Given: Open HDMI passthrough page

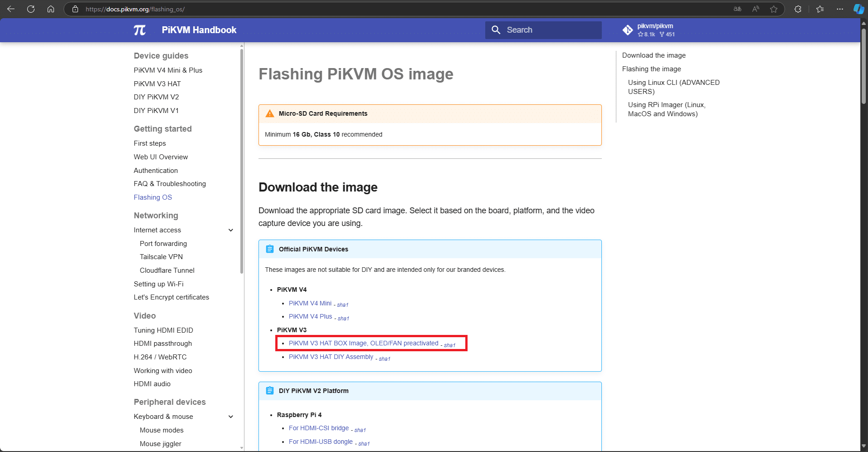Looking at the screenshot, I should click(163, 344).
